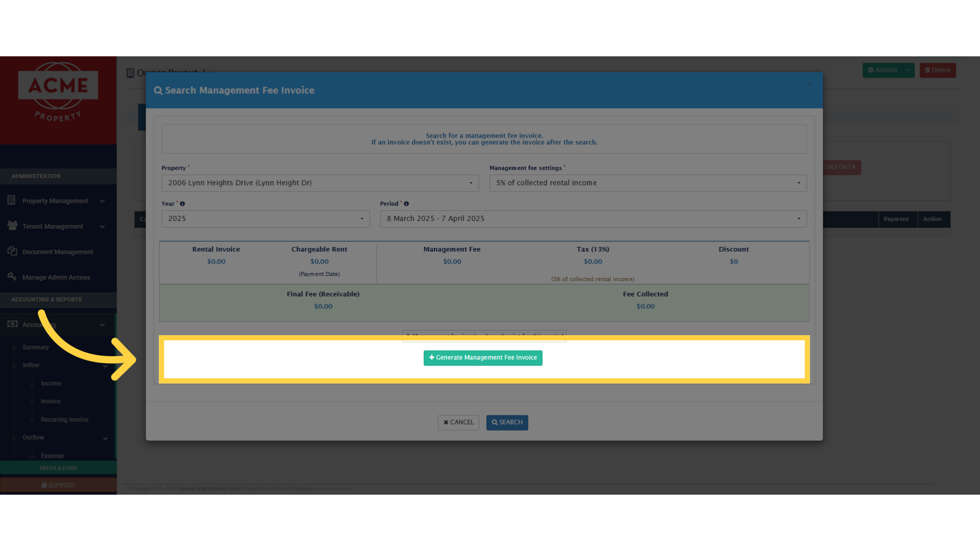
Task: Click Fee Collected $0.00 value
Action: pos(645,307)
